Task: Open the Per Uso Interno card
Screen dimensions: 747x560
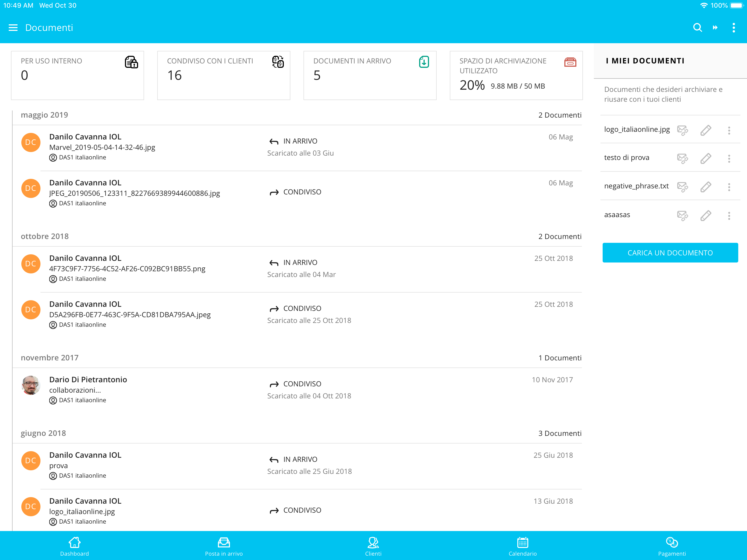Action: click(77, 75)
